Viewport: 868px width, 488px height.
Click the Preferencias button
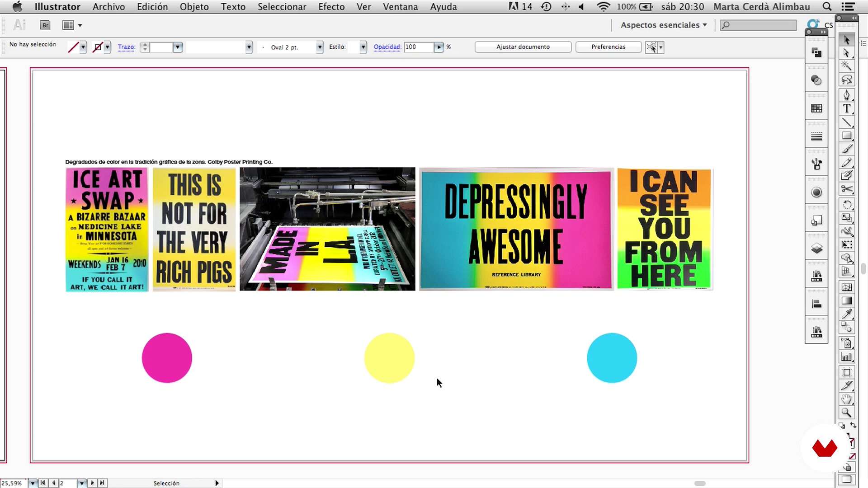[609, 47]
